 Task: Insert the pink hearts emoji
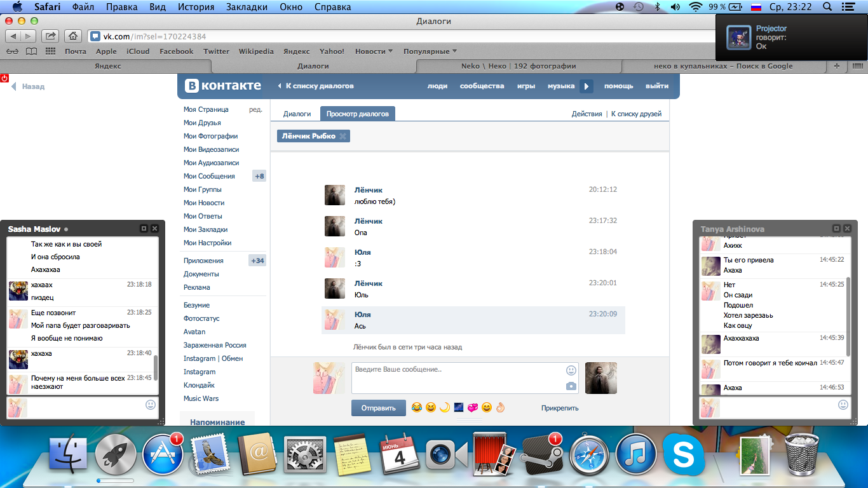coord(473,407)
